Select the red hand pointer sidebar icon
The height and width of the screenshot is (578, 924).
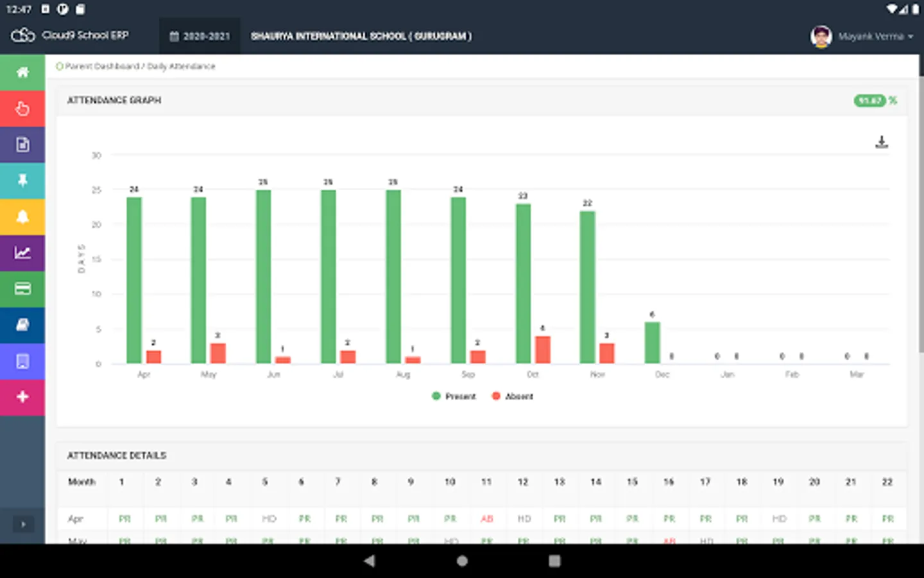coord(22,109)
